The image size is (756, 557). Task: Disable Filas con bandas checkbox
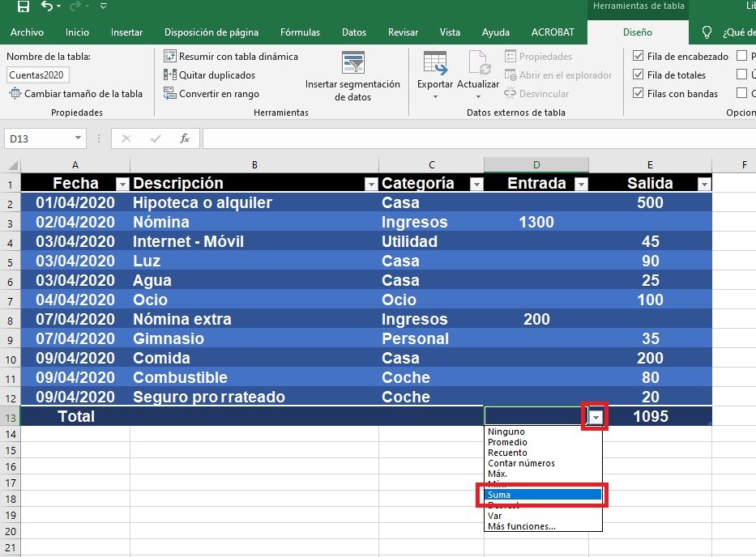pyautogui.click(x=639, y=94)
